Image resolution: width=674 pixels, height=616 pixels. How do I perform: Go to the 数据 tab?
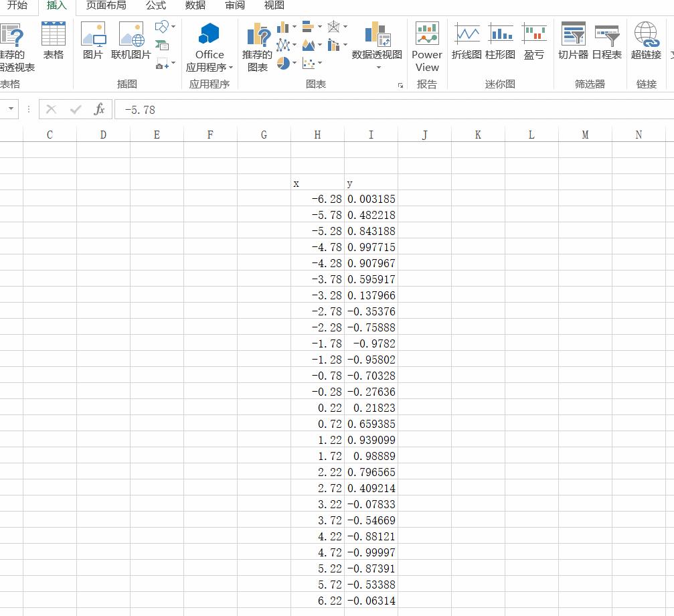195,5
